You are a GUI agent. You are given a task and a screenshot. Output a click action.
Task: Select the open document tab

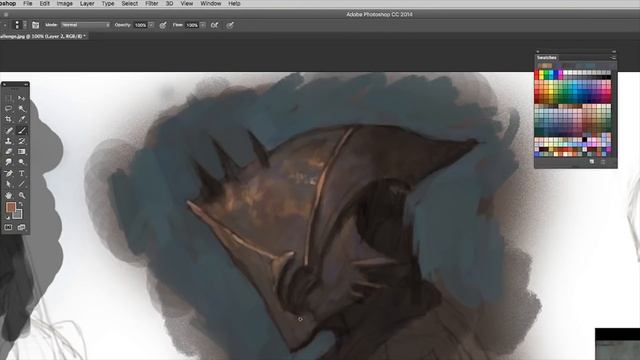coord(43,36)
